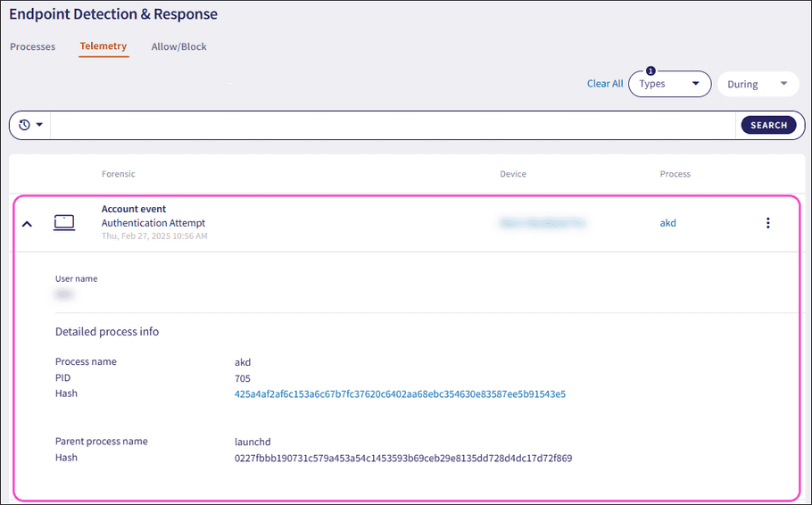Screen dimensions: 812x505
Task: Click the akd value beside Process name
Action: pyautogui.click(x=243, y=362)
